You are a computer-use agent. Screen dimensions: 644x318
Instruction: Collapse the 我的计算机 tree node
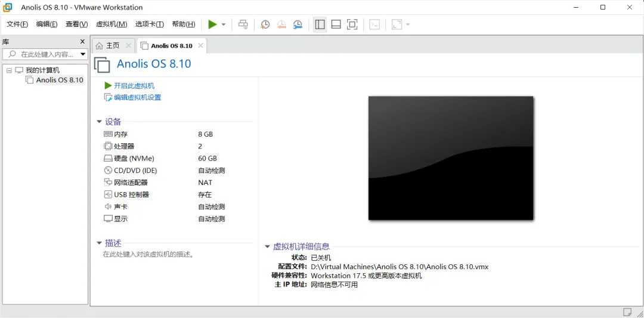(10, 70)
